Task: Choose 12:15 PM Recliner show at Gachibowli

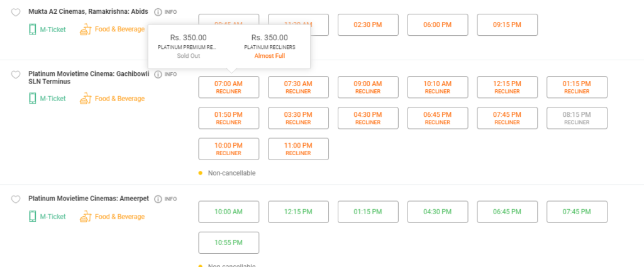Action: pos(508,87)
